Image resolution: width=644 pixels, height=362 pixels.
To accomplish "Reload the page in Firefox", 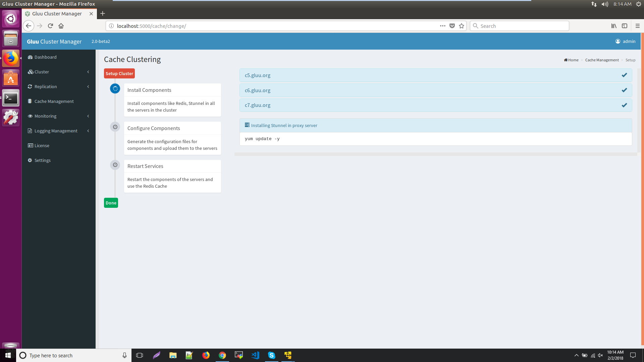I will 50,26.
